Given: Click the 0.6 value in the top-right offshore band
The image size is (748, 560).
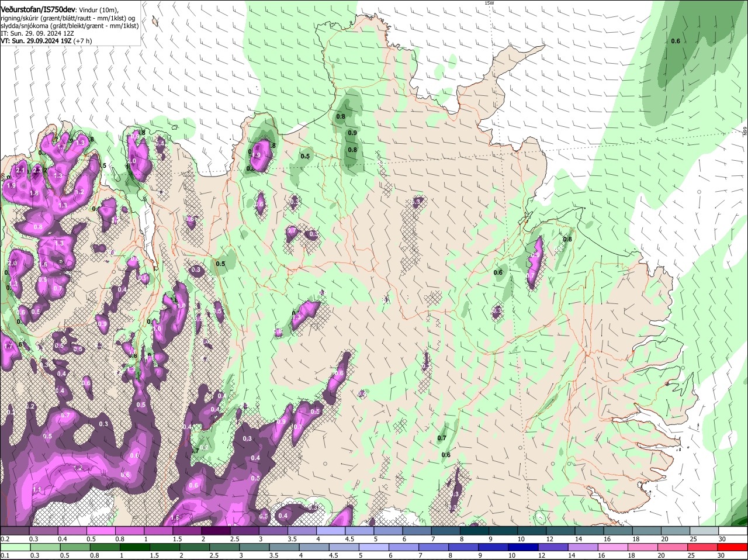Looking at the screenshot, I should [x=676, y=41].
